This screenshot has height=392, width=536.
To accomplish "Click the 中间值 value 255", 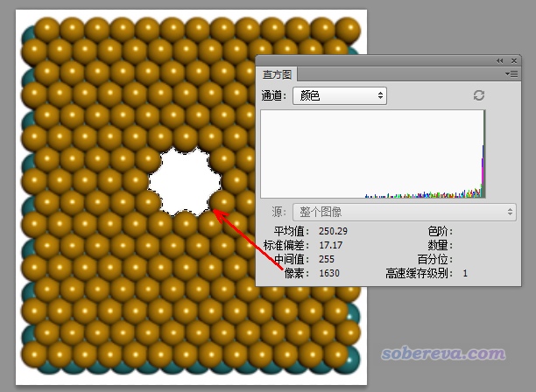I will [x=325, y=259].
